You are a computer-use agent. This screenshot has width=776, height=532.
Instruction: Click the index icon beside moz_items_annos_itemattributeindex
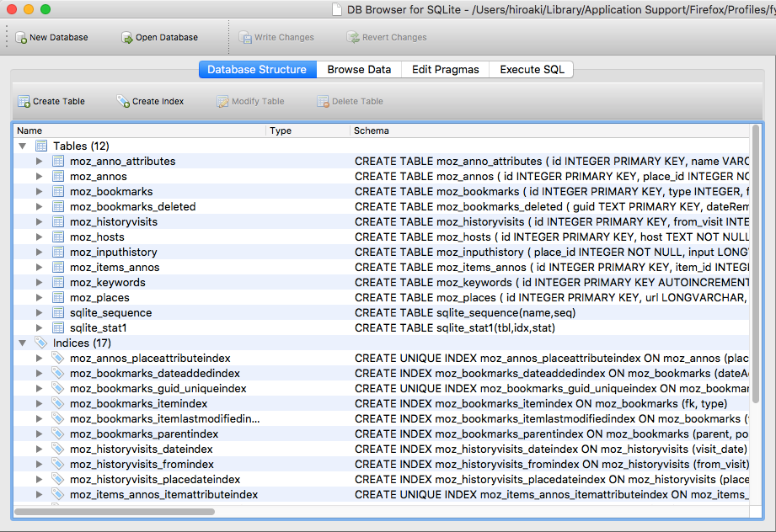click(x=58, y=494)
